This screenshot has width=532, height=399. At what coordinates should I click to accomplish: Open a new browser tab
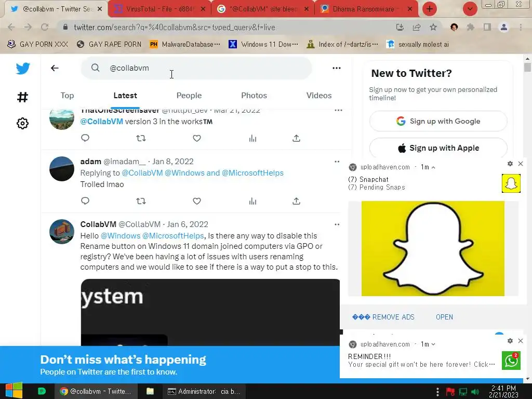pos(430,9)
